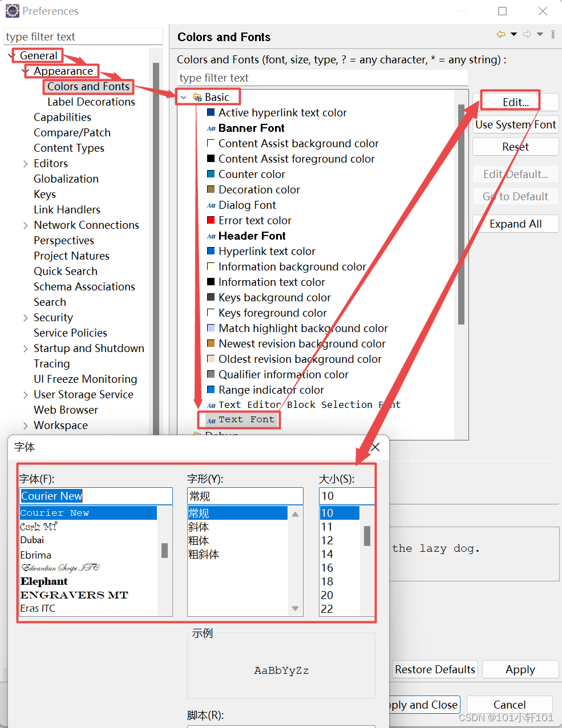This screenshot has width=562, height=728.
Task: Collapse the Appearance tree node
Action: point(25,71)
